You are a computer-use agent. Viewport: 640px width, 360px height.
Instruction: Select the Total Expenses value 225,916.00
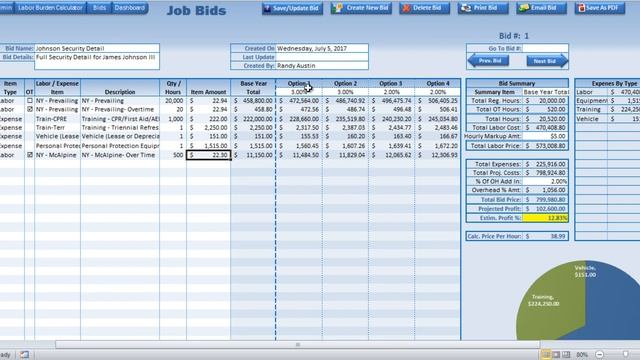click(545, 164)
